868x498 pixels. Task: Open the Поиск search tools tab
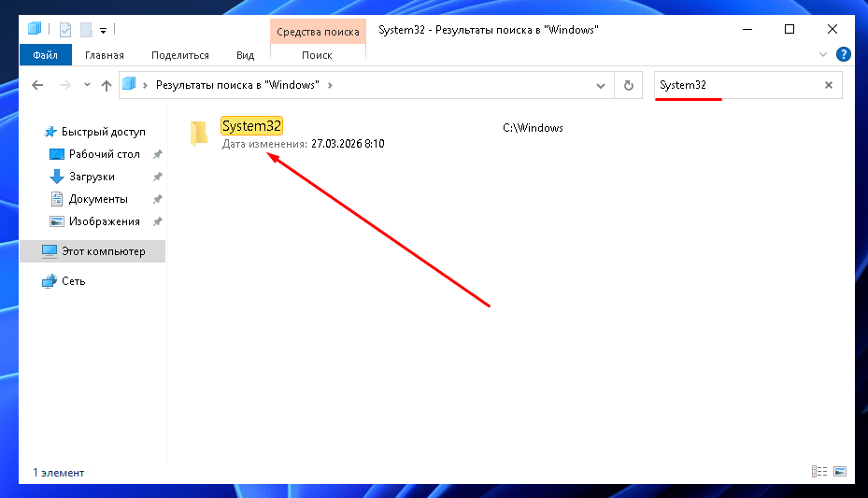(x=317, y=55)
